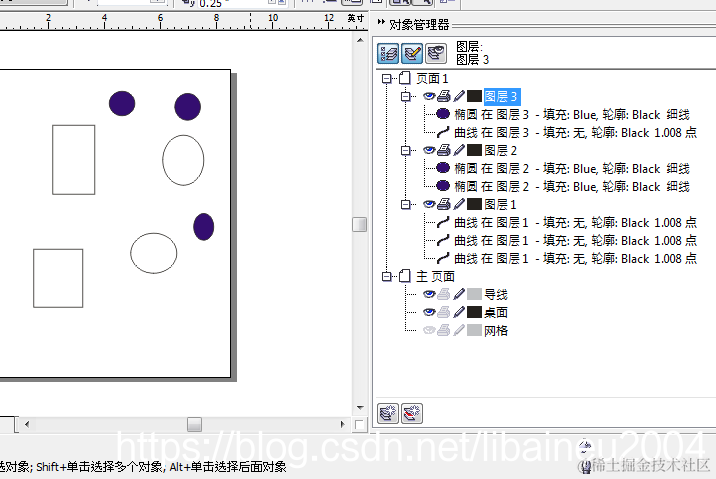Click canvas vertical scrollbar thumb

[x=360, y=224]
